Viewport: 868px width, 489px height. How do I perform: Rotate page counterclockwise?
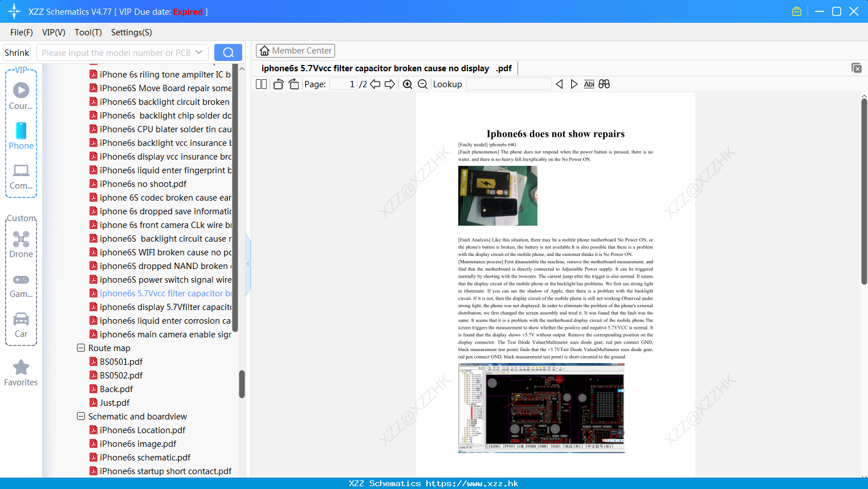tap(278, 84)
